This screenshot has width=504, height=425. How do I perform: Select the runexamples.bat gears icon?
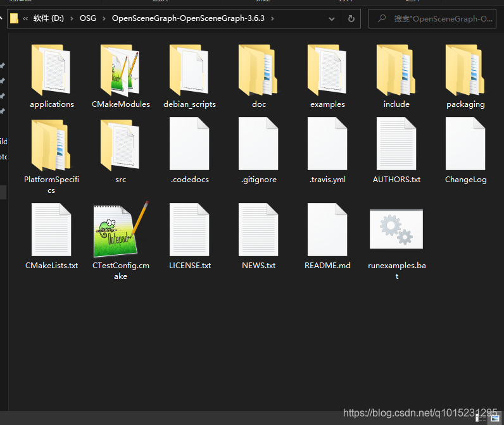pos(396,229)
